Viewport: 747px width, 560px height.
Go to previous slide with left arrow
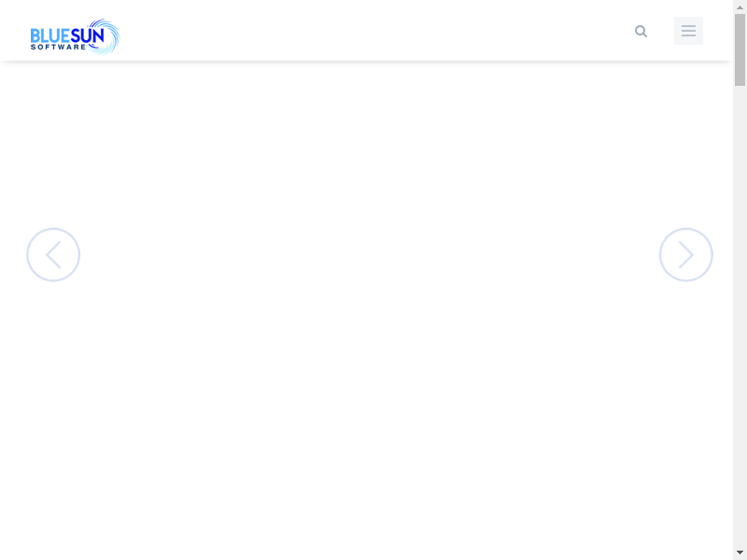53,255
